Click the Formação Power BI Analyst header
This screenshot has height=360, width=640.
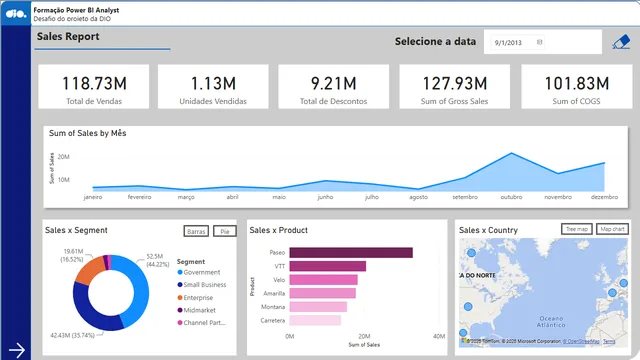click(76, 10)
